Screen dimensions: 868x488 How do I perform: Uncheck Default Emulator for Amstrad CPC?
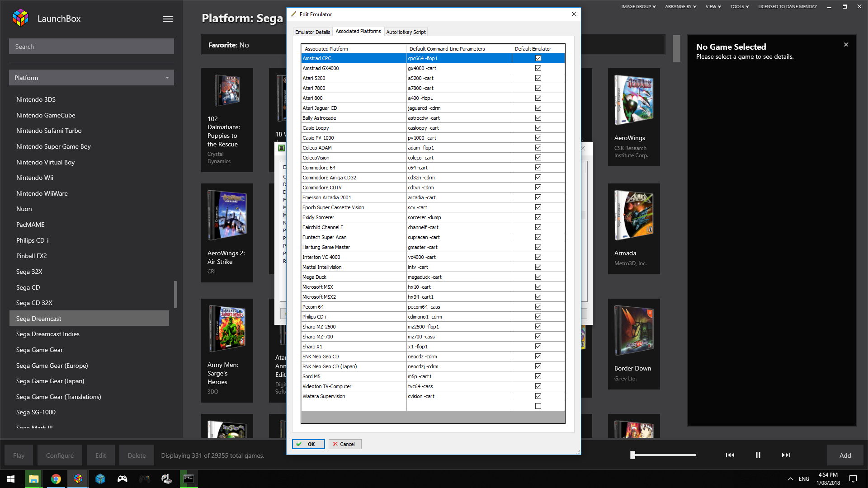538,58
